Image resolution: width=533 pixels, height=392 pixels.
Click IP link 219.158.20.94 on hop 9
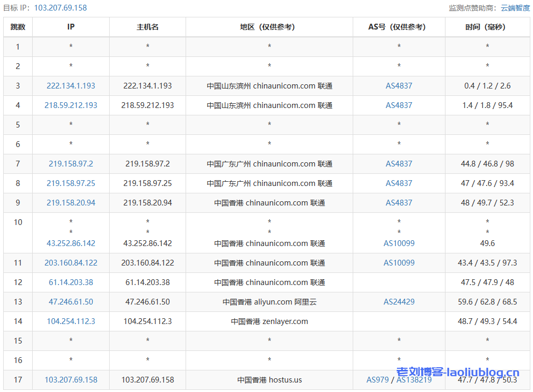[70, 203]
